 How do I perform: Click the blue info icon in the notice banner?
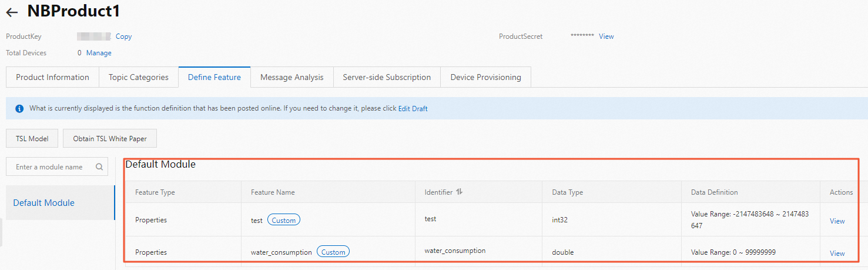pos(19,109)
